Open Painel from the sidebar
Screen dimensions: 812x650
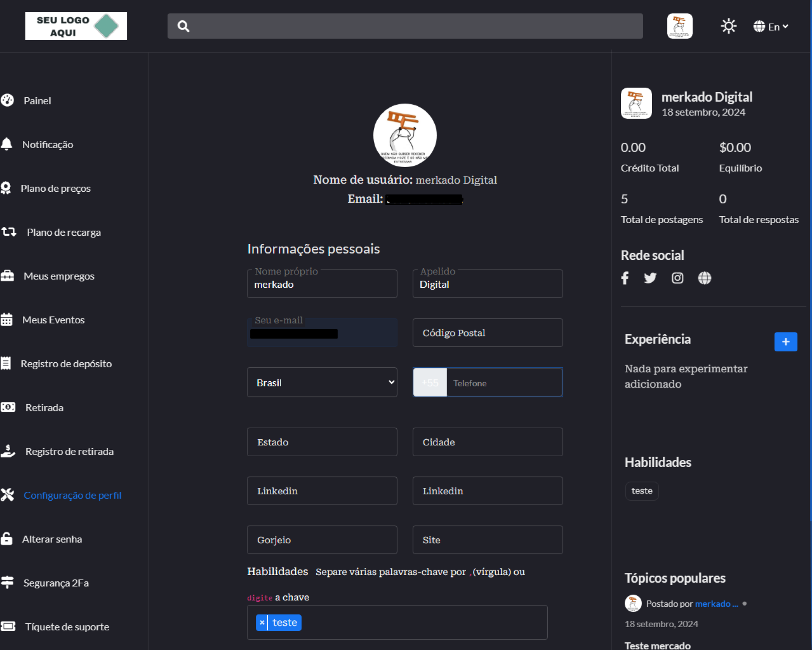click(x=37, y=101)
